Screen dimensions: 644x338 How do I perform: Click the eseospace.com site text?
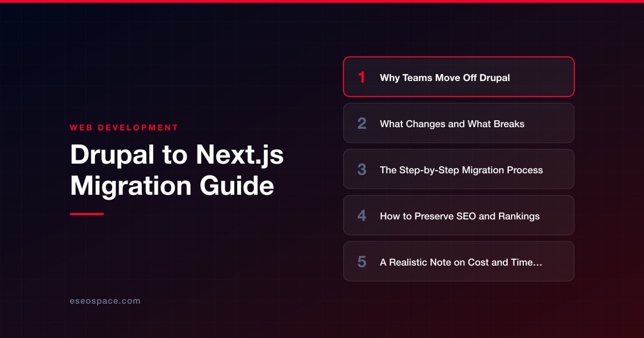click(105, 301)
